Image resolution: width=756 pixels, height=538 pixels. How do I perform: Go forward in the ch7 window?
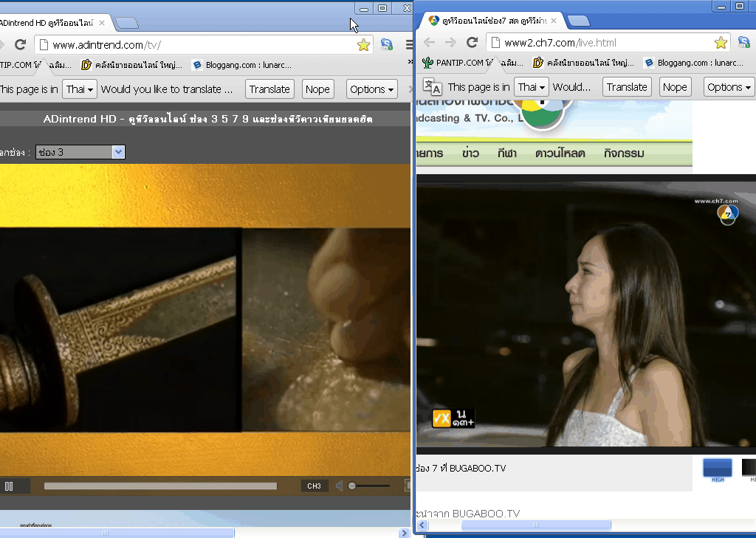pos(450,42)
